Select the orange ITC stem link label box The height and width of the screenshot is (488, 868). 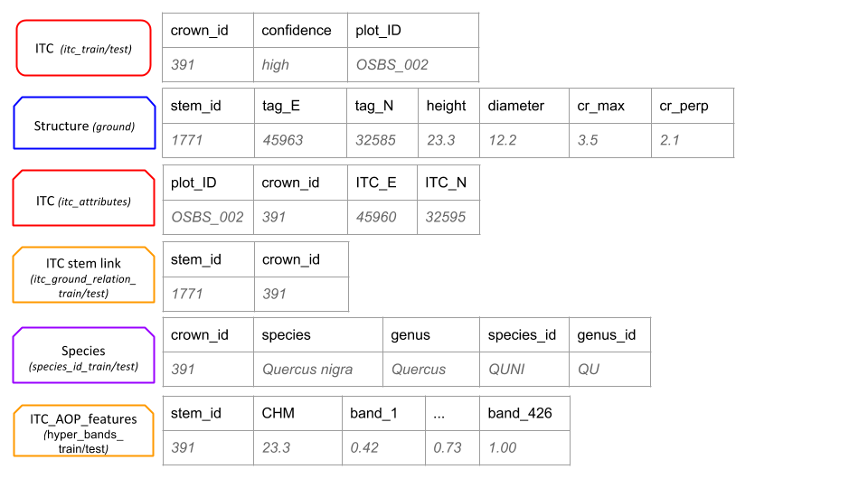click(x=83, y=276)
